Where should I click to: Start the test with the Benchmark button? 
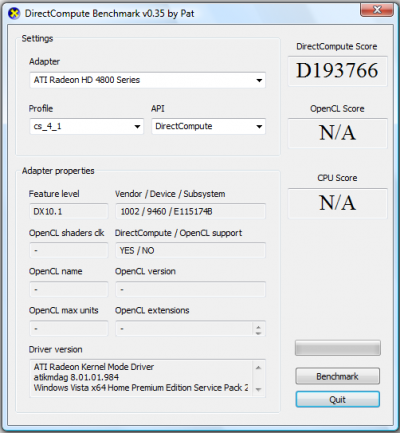click(x=337, y=376)
